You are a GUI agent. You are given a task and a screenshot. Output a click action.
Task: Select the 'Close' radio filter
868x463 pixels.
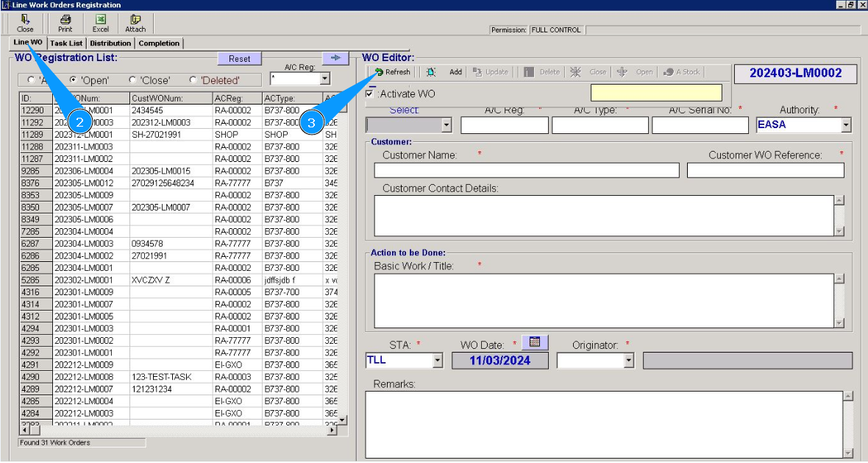coord(133,80)
